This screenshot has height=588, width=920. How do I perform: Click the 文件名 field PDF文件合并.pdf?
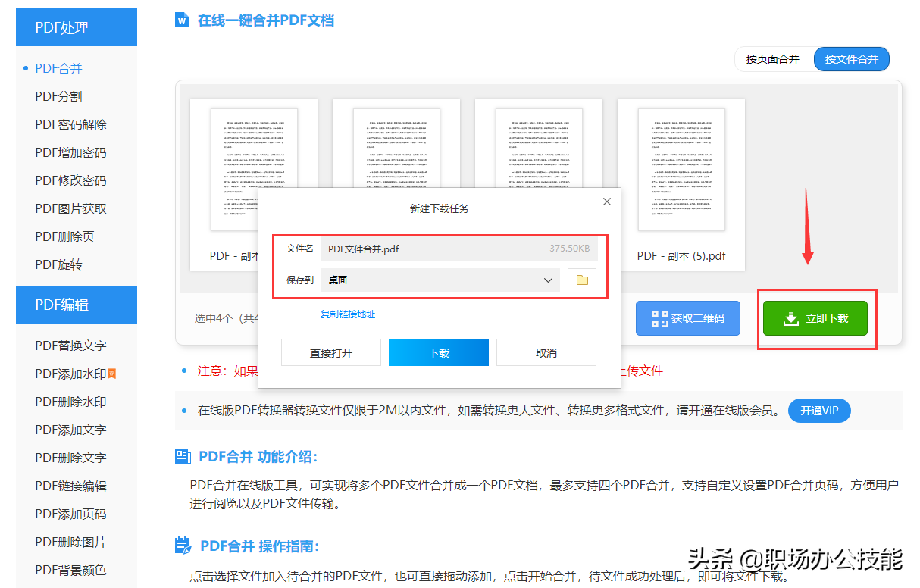coord(459,249)
